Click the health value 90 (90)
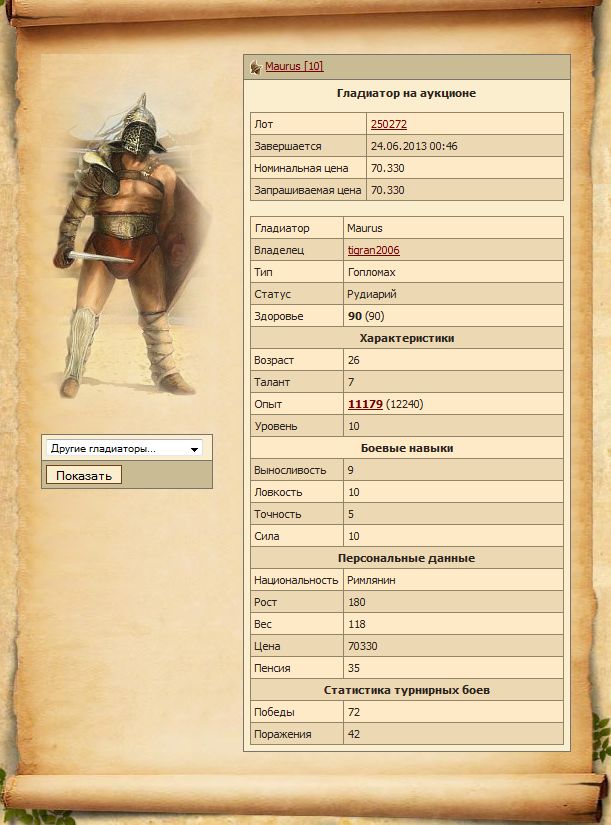Image resolution: width=611 pixels, height=825 pixels. [x=366, y=316]
